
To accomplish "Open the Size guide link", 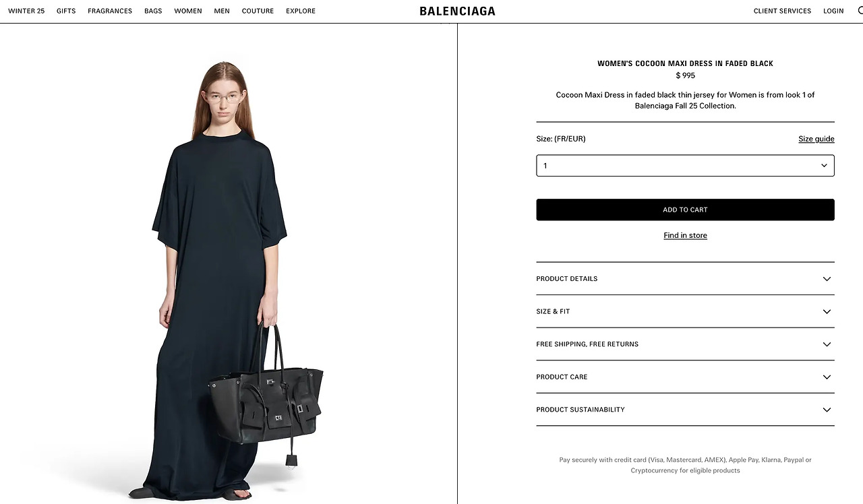I will tap(816, 139).
